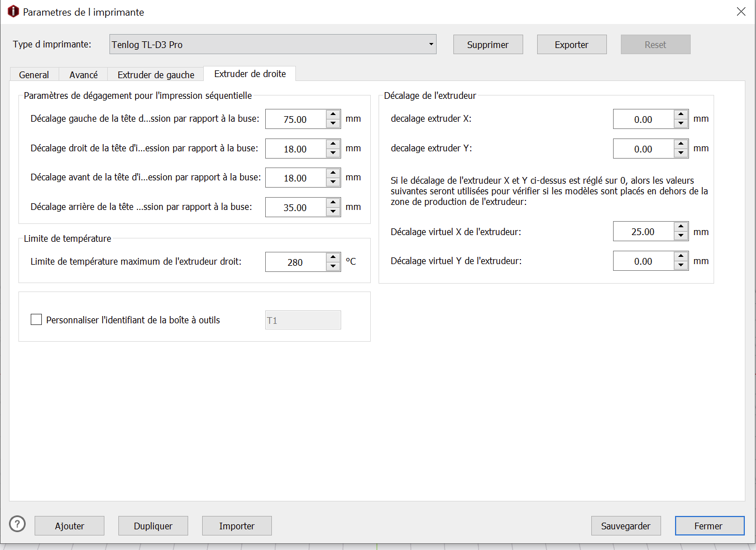The height and width of the screenshot is (550, 756).
Task: Click the red app icon in title bar
Action: [13, 12]
